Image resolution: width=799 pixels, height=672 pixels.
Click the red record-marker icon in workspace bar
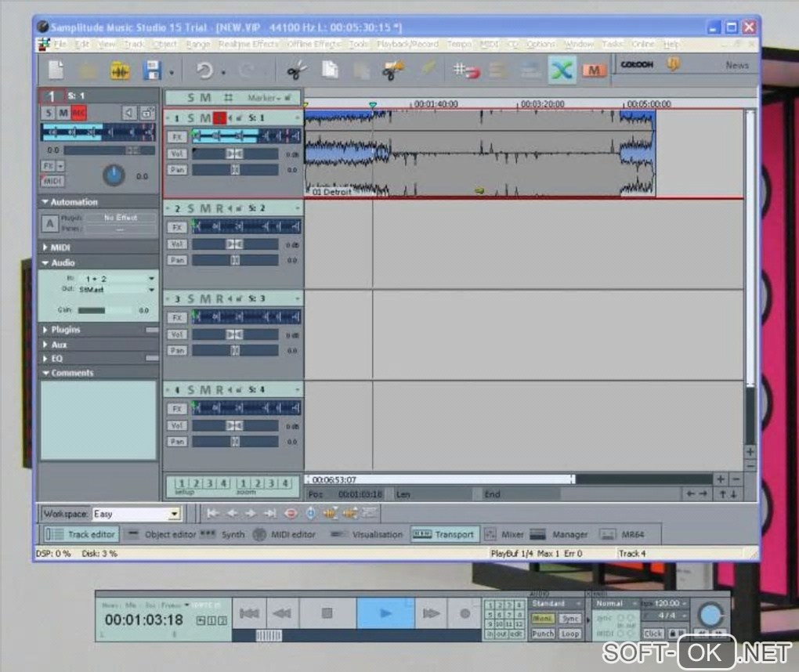click(291, 513)
